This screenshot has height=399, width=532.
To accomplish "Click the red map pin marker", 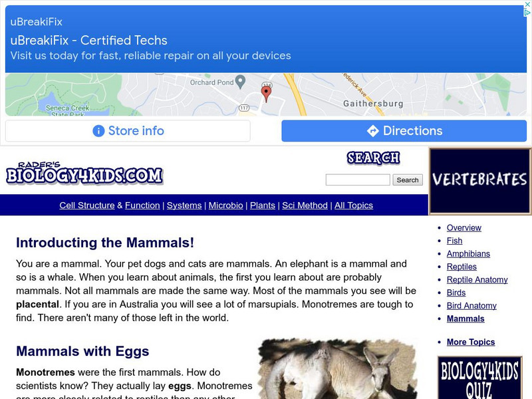I will click(x=267, y=93).
